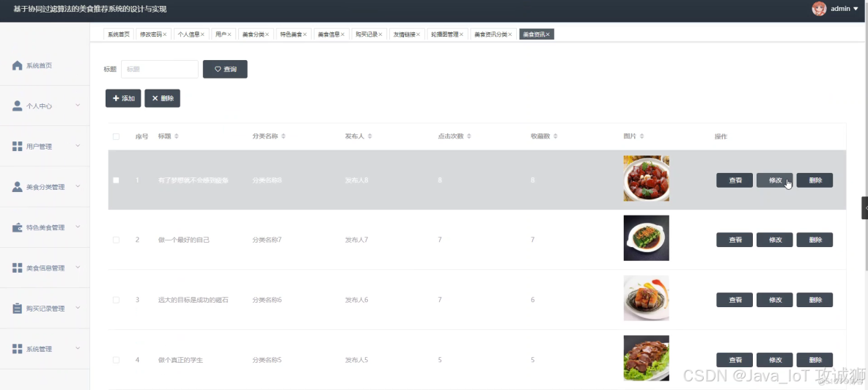Expand the 美食信息管理 submenu chevron

78,267
